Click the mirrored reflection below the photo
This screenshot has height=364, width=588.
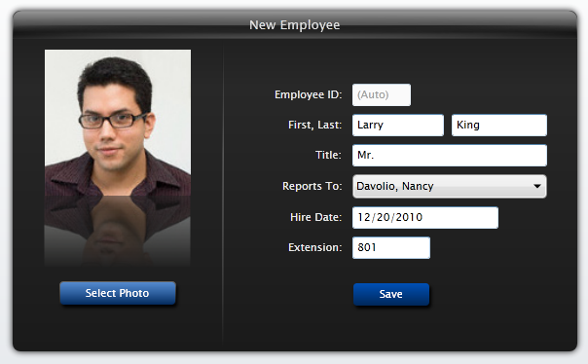pyautogui.click(x=118, y=231)
